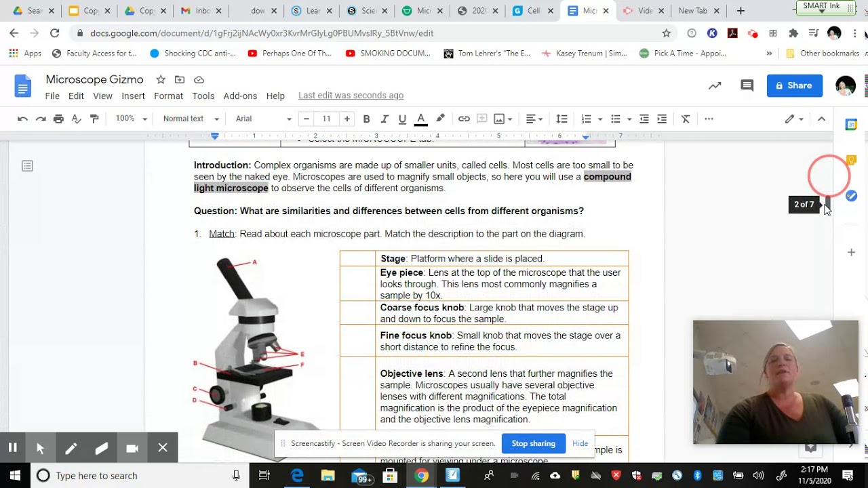Toggle the Screencastify webcam camera
This screenshot has height=488, width=868.
coord(132,448)
